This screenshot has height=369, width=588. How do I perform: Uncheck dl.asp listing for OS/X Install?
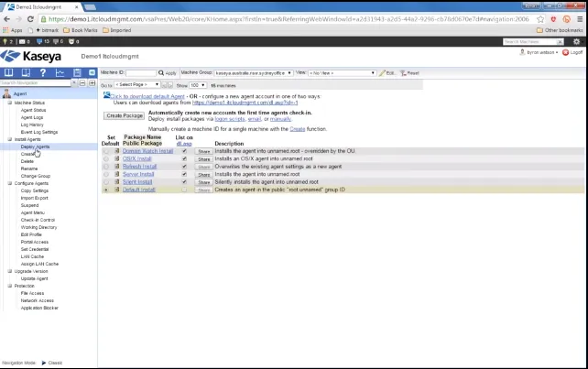pos(184,158)
